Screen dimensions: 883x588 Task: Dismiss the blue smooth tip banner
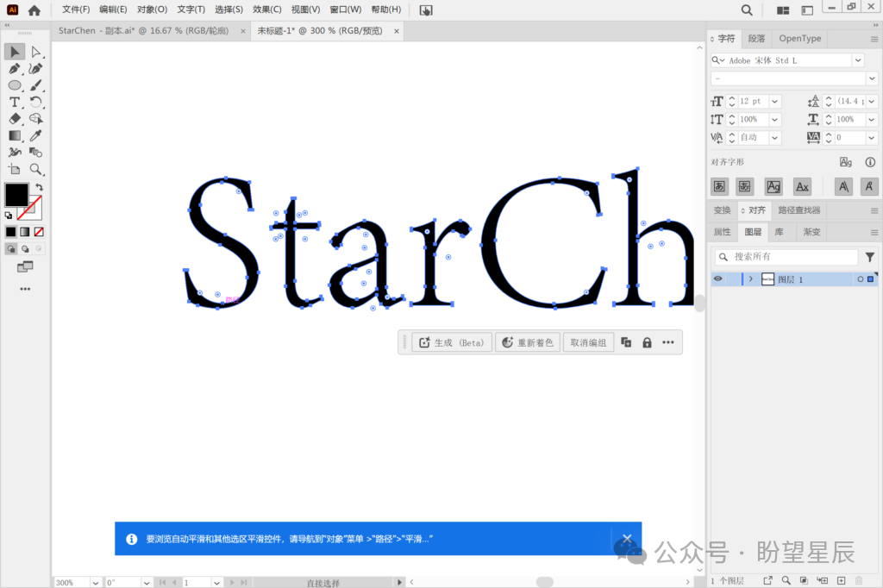click(627, 538)
